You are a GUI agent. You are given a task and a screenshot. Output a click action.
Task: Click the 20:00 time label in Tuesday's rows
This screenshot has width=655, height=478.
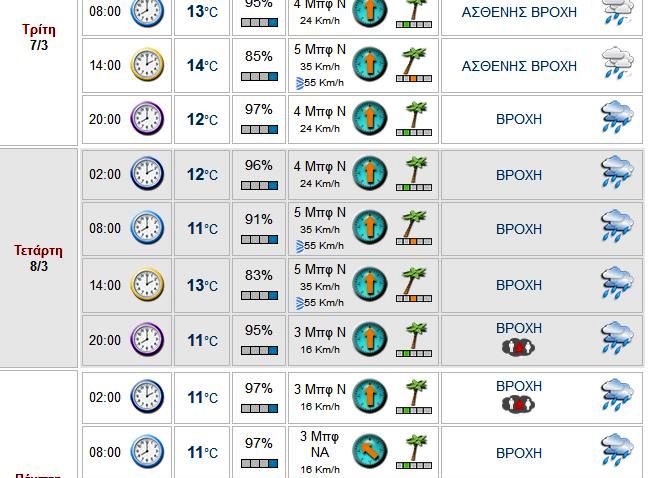click(x=104, y=120)
